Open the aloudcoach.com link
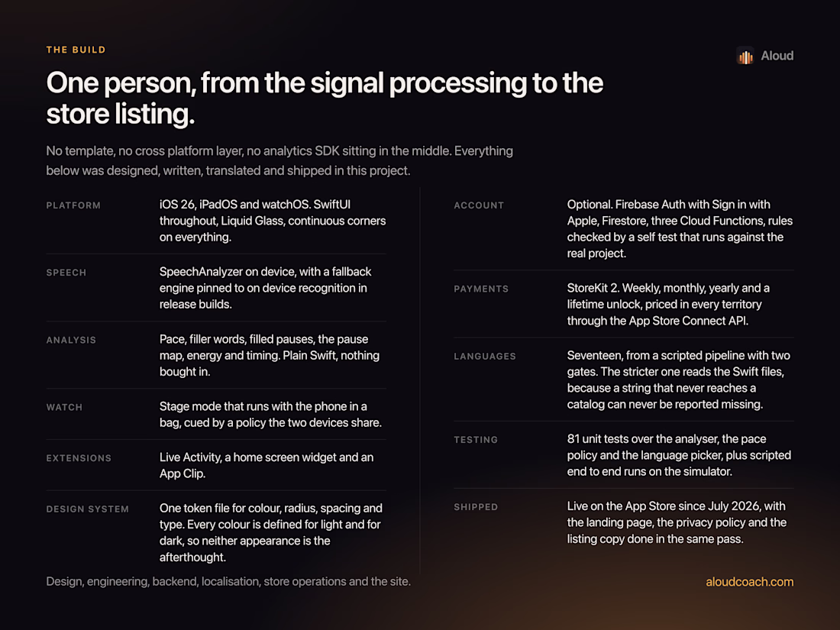The image size is (840, 630). click(749, 582)
